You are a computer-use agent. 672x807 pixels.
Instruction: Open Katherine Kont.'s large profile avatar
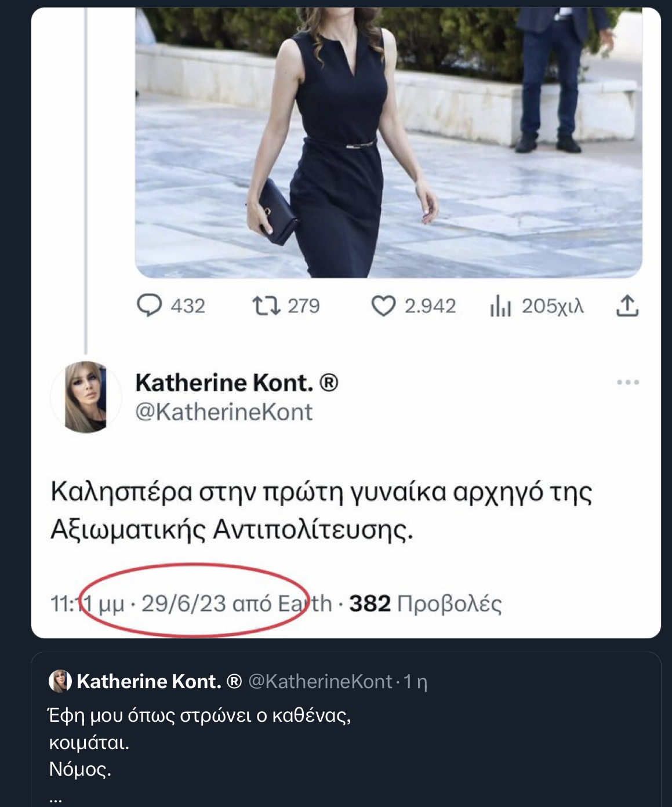click(86, 397)
